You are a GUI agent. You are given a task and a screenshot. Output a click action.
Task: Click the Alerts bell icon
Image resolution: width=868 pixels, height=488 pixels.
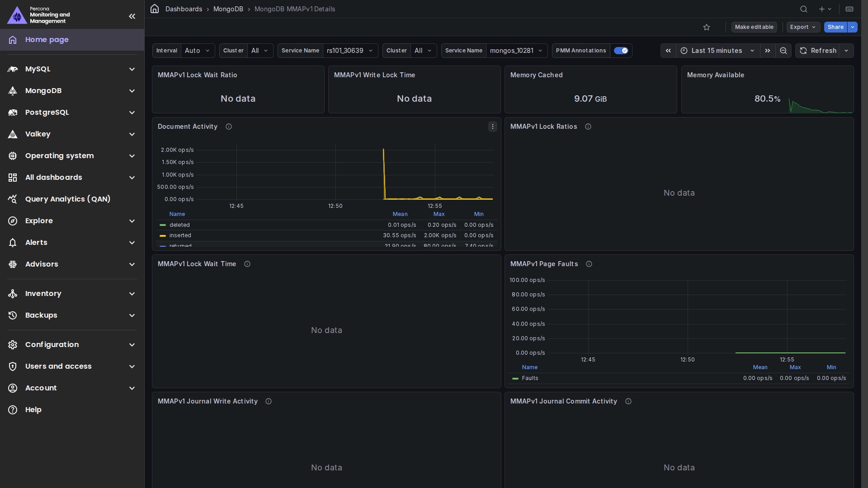(x=13, y=243)
